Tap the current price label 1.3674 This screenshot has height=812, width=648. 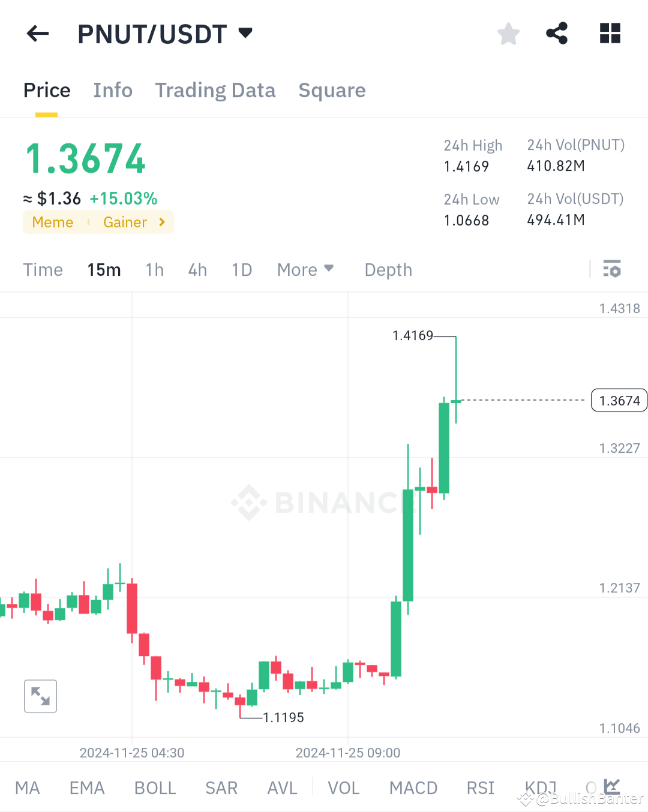coord(619,399)
